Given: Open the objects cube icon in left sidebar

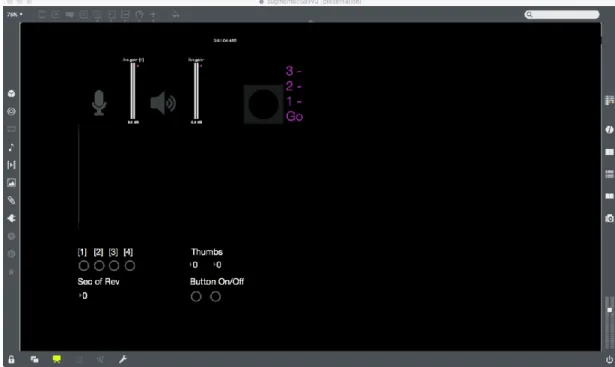Looking at the screenshot, I should pos(11,94).
